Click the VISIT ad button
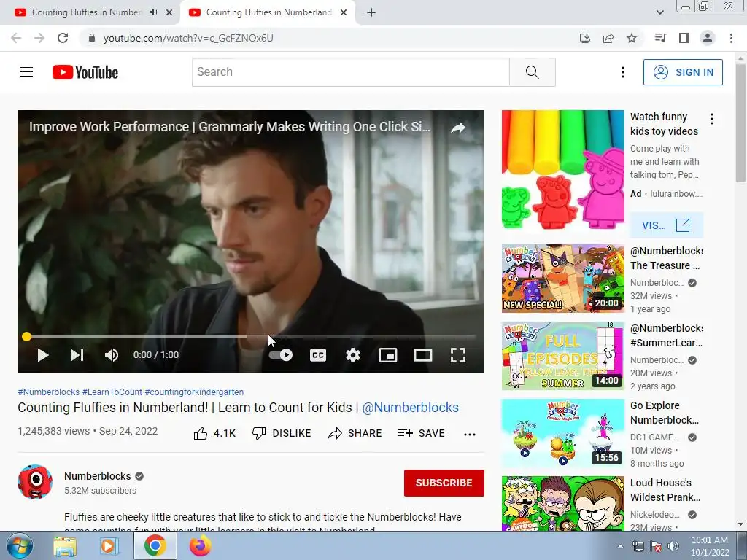 [666, 225]
